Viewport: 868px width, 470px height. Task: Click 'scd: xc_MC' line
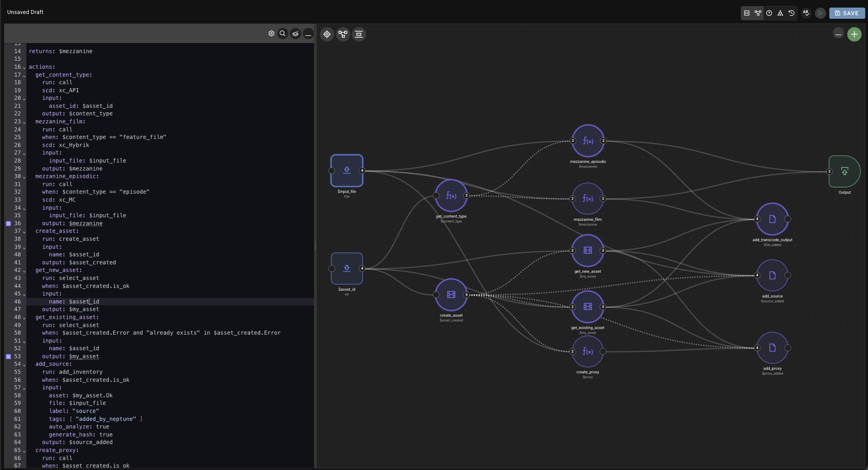pyautogui.click(x=59, y=200)
